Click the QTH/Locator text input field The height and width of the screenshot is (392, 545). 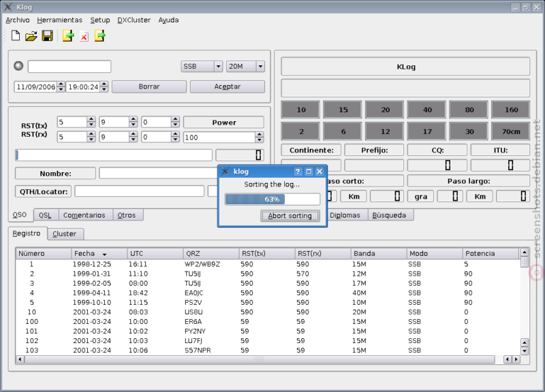(140, 191)
